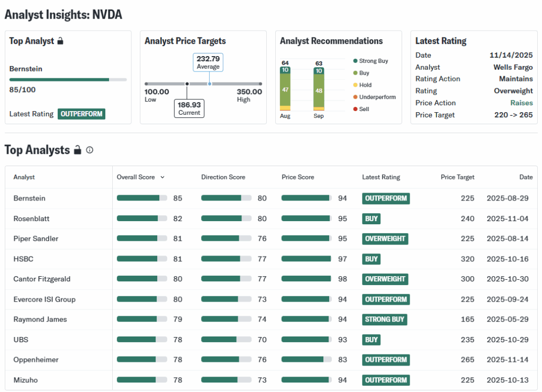Open the info tooltip icon near Top Analysts
542x392 pixels.
coord(90,150)
